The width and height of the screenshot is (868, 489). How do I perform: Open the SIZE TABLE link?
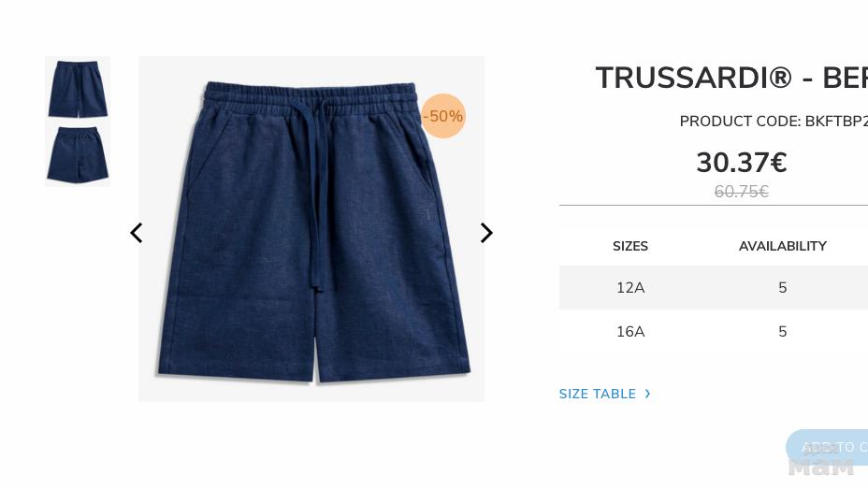(x=598, y=394)
